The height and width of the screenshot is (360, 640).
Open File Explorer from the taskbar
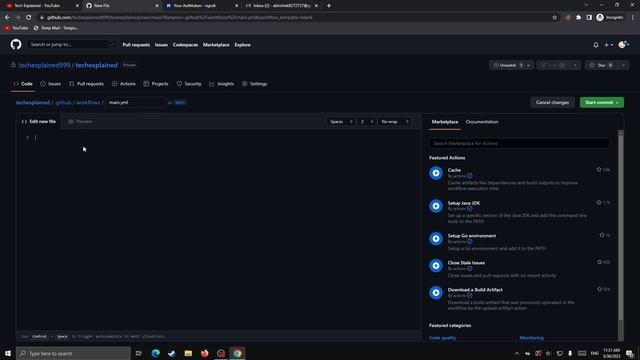point(188,353)
